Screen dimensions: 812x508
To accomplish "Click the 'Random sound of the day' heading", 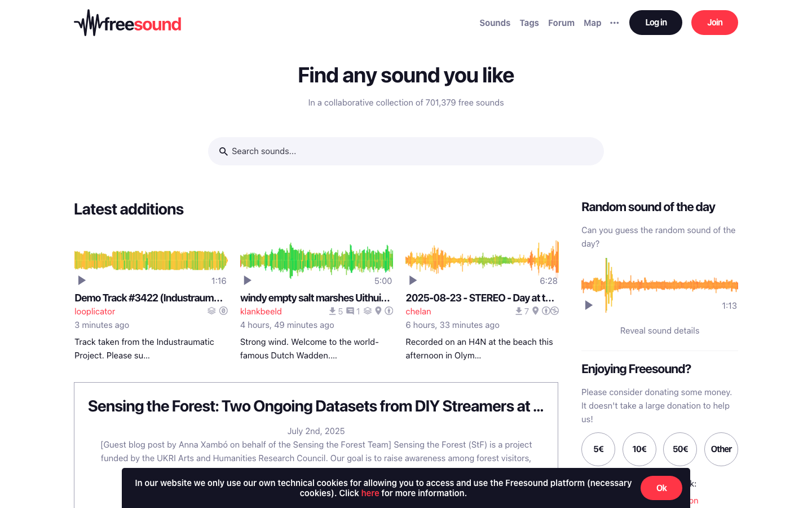I will (x=648, y=207).
